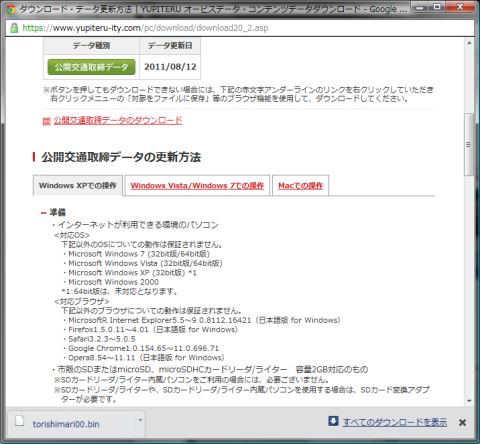Collapse the 準備 section minus marker
The image size is (480, 444).
[x=43, y=213]
